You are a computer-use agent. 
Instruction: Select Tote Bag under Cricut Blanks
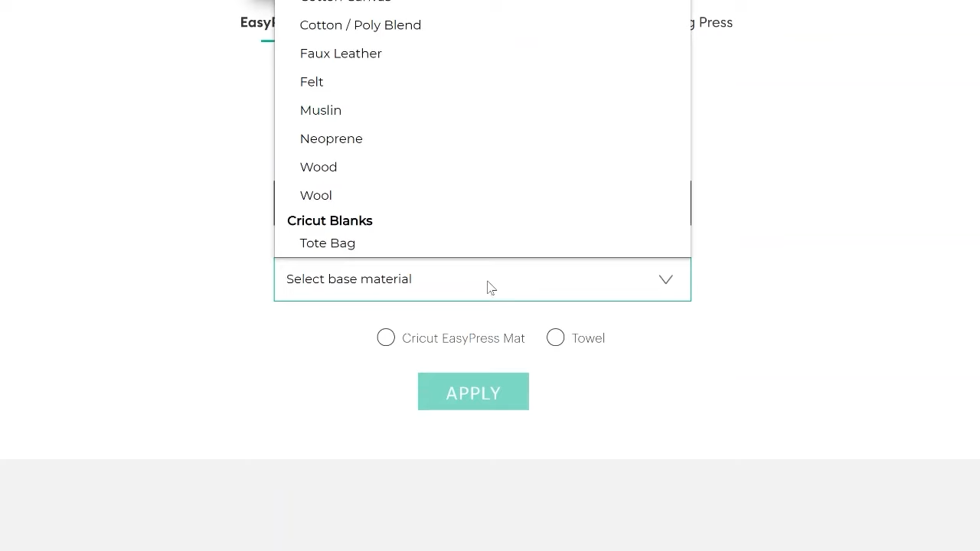(x=328, y=243)
